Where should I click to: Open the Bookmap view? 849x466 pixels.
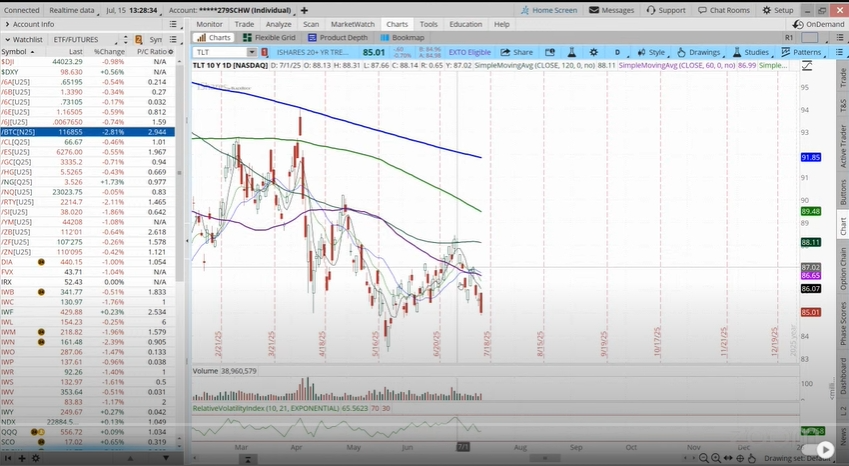(402, 37)
